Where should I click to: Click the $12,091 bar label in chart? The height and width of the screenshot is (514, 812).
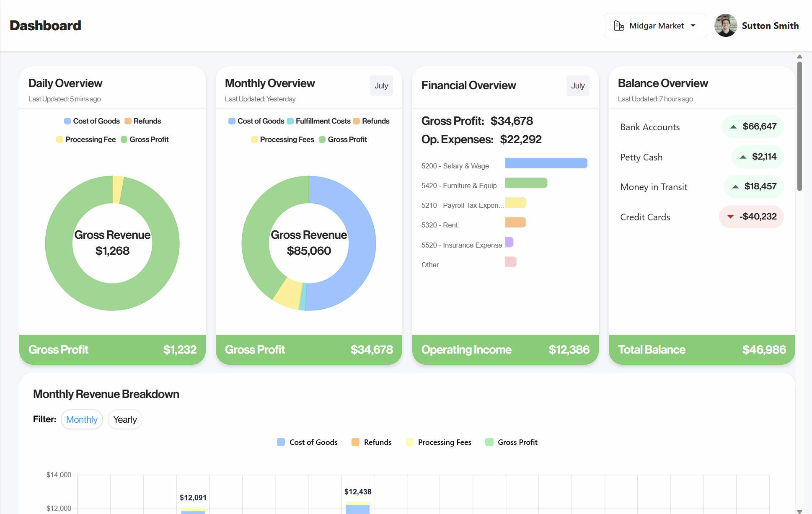coord(193,498)
